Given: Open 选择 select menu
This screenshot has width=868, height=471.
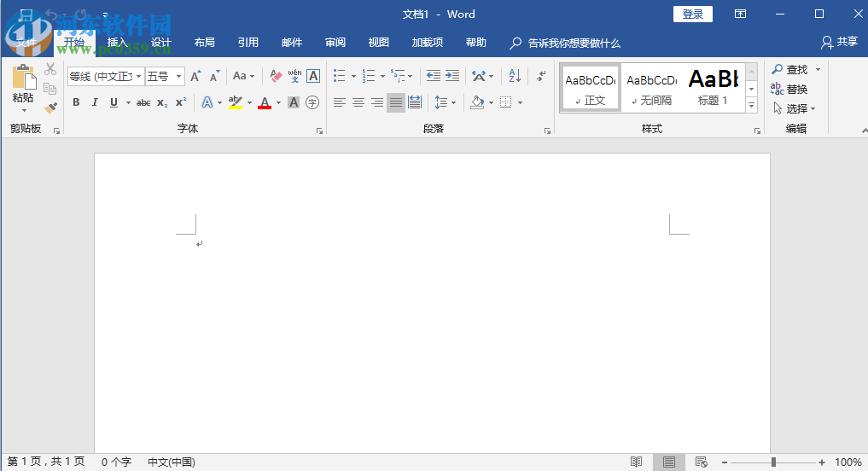Looking at the screenshot, I should 795,108.
